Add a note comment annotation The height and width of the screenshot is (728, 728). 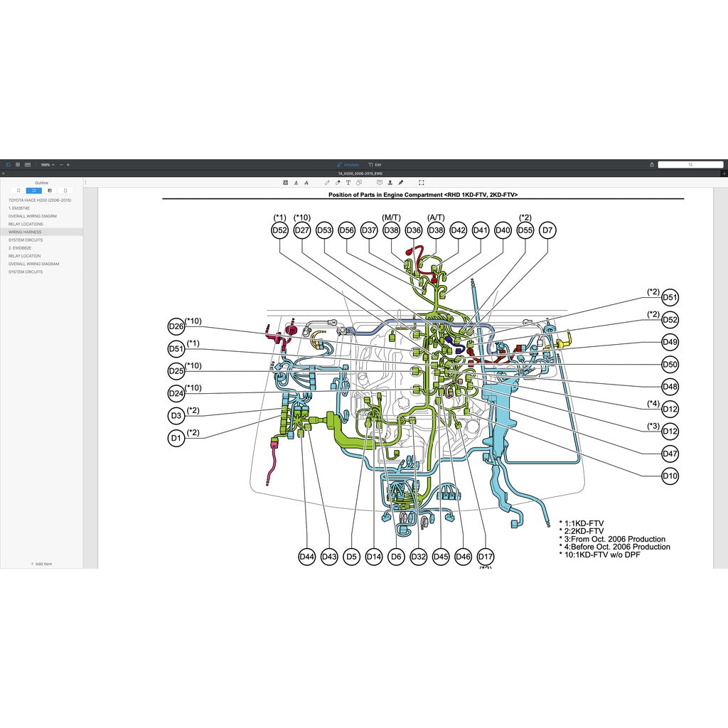380,183
